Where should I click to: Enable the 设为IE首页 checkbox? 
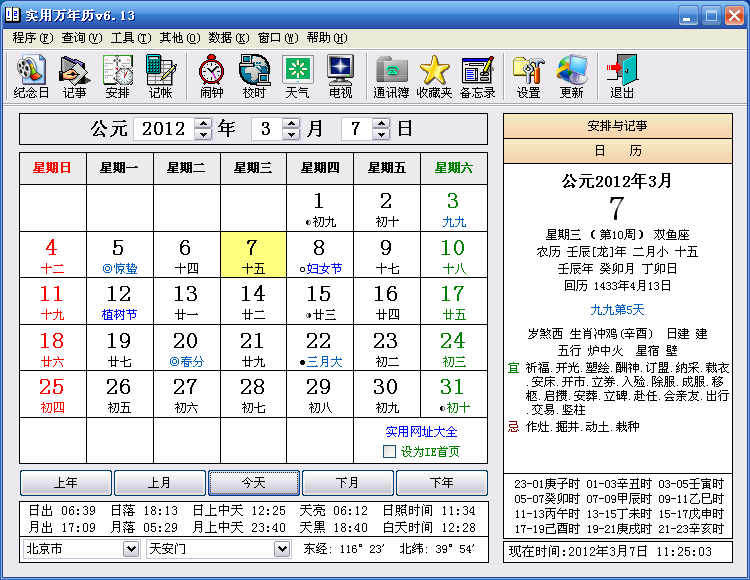point(389,451)
